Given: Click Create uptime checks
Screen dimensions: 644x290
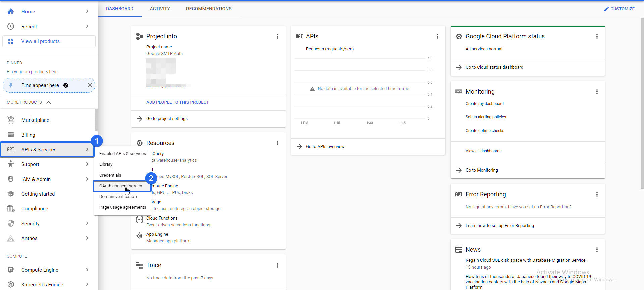Looking at the screenshot, I should [485, 131].
